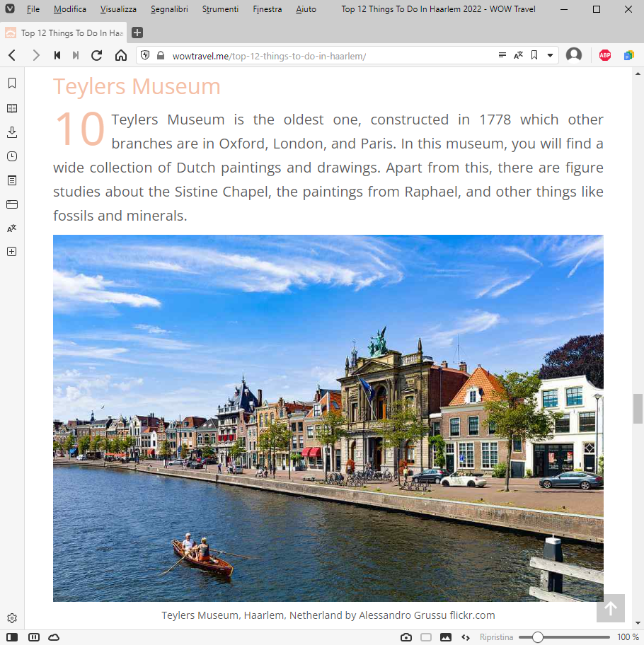Image resolution: width=644 pixels, height=645 pixels.
Task: Open settings gear in sidebar
Action: (x=12, y=618)
